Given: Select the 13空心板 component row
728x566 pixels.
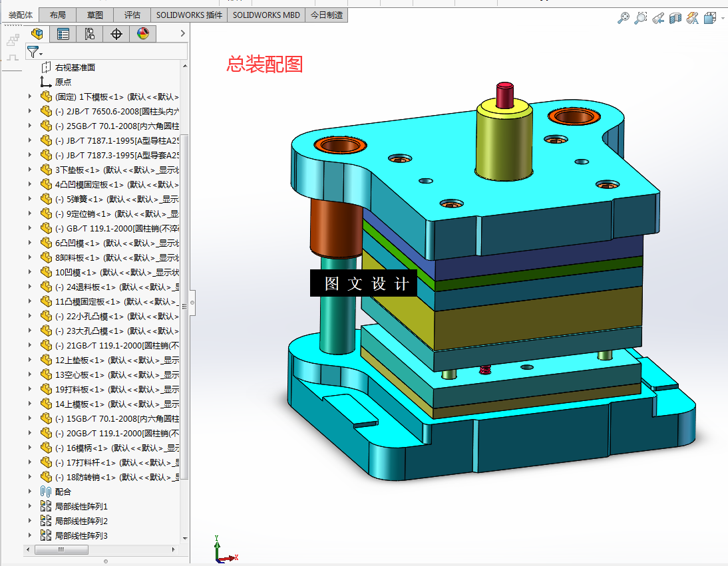Looking at the screenshot, I should pyautogui.click(x=110, y=374).
